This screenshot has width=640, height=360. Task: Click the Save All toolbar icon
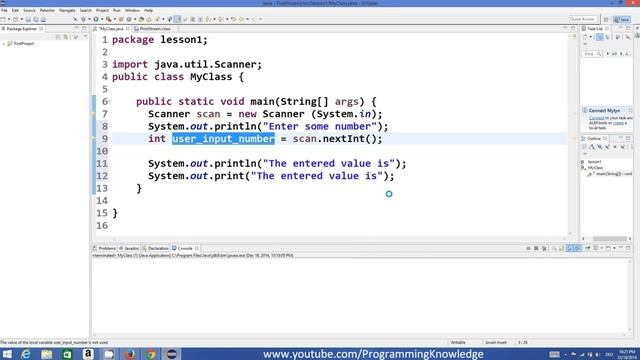[x=36, y=19]
